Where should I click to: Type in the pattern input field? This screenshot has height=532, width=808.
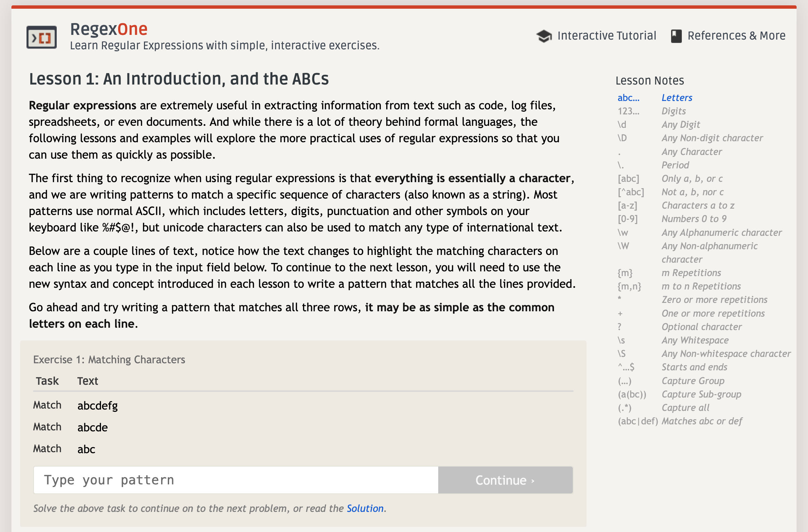pos(236,480)
